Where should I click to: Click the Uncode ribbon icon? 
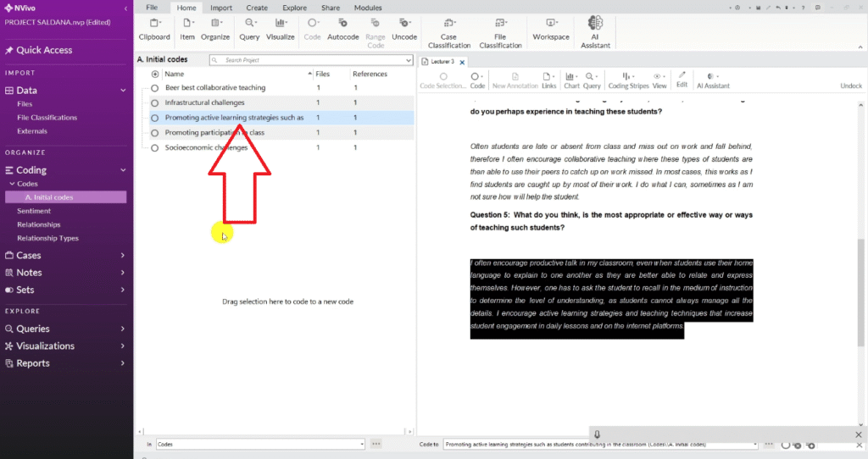[404, 24]
